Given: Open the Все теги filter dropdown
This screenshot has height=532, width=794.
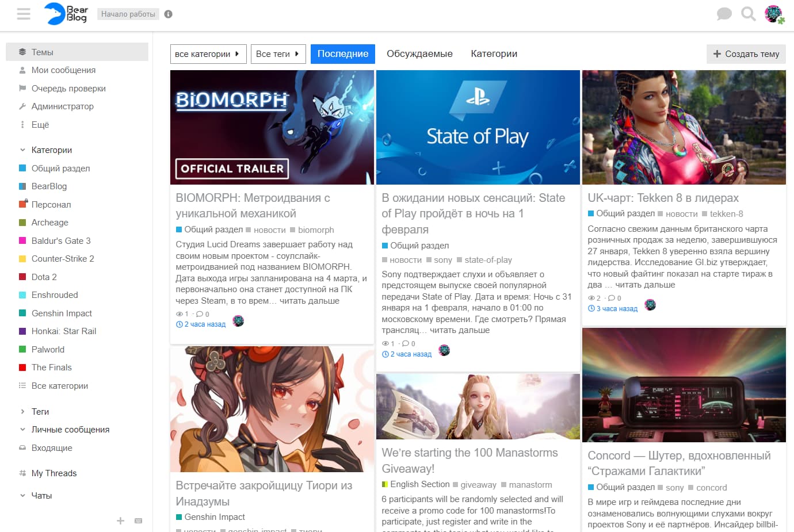Looking at the screenshot, I should 278,54.
